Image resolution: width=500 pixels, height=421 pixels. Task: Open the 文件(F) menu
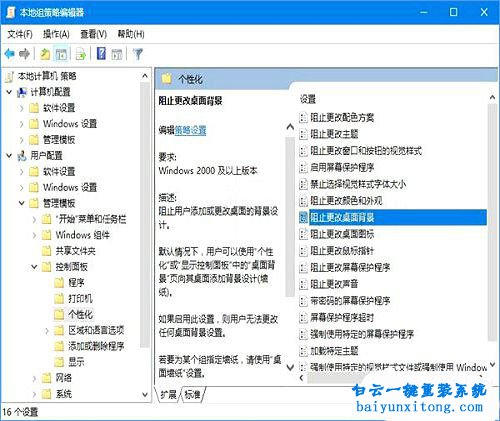(x=20, y=34)
